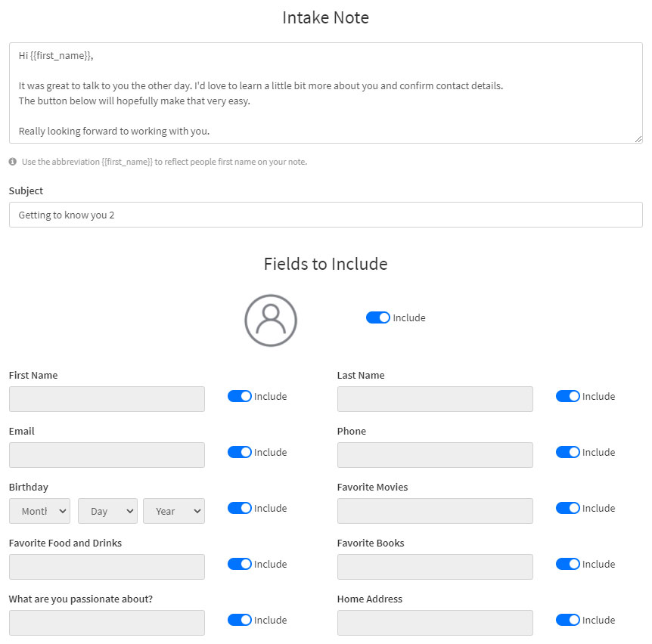Image resolution: width=652 pixels, height=644 pixels.
Task: Open the Day dropdown selector
Action: (x=107, y=511)
